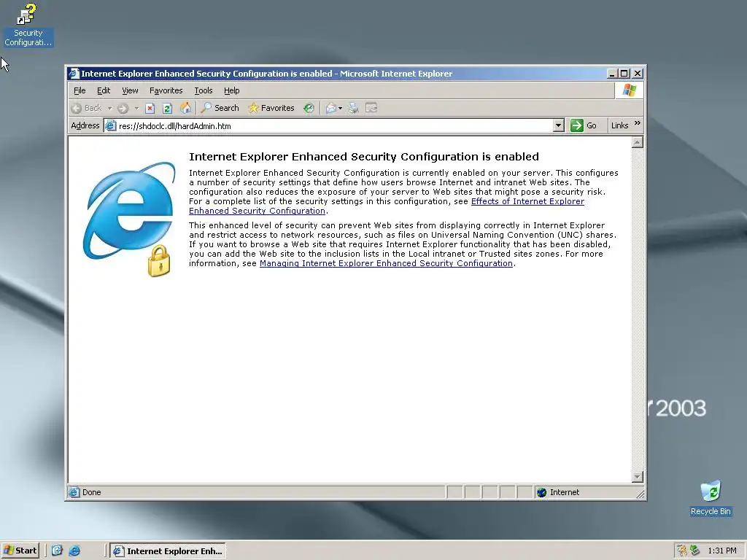This screenshot has height=560, width=747.
Task: Select the Recycle Bin desktop icon
Action: 711,498
